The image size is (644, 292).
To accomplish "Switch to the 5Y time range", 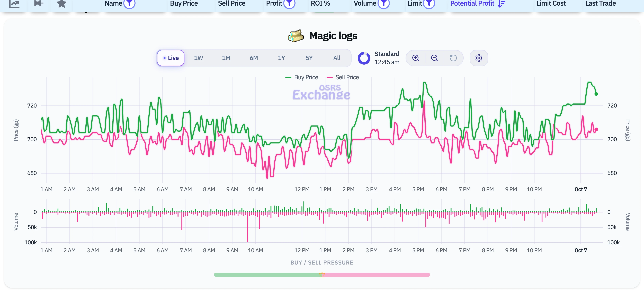I will (309, 58).
